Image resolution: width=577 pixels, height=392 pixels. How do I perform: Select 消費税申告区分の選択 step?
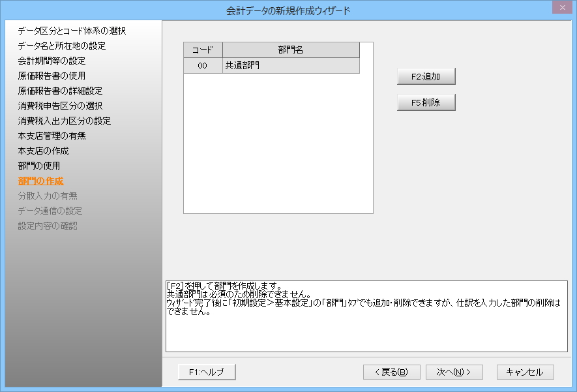point(60,106)
